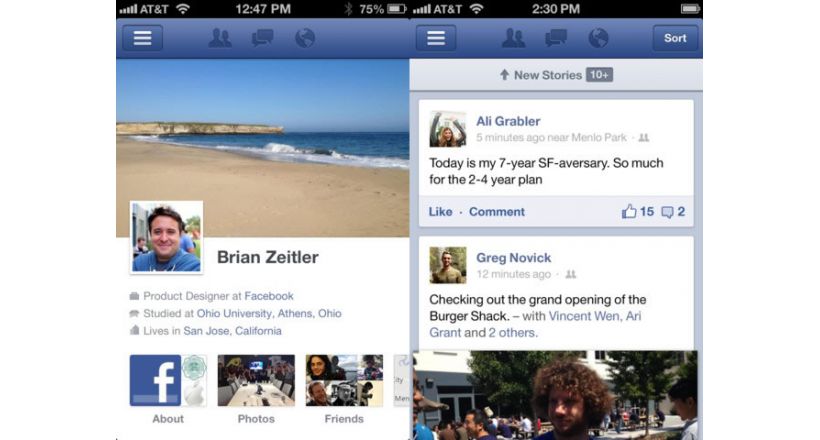Load New Stories 10+ banner
This screenshot has width=820, height=440.
[x=556, y=75]
